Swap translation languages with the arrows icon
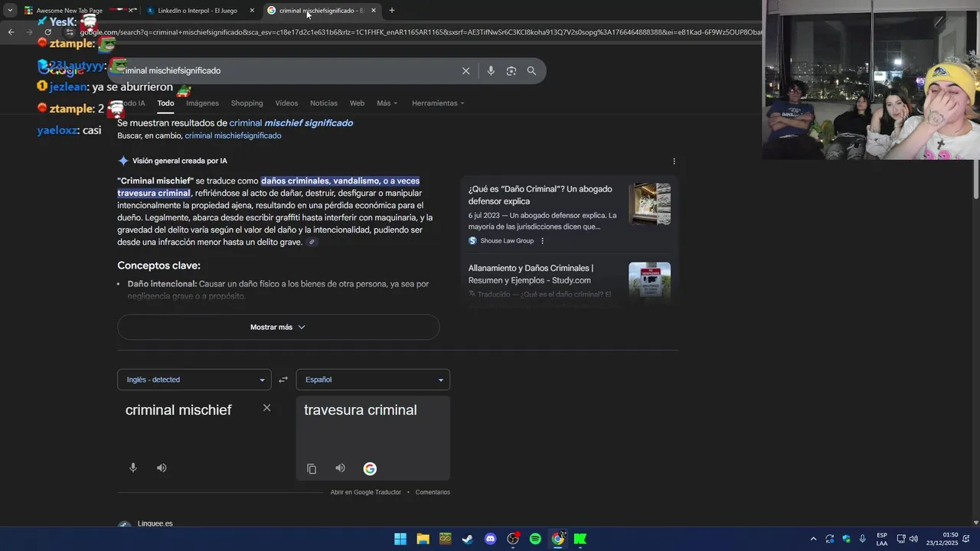 283,380
